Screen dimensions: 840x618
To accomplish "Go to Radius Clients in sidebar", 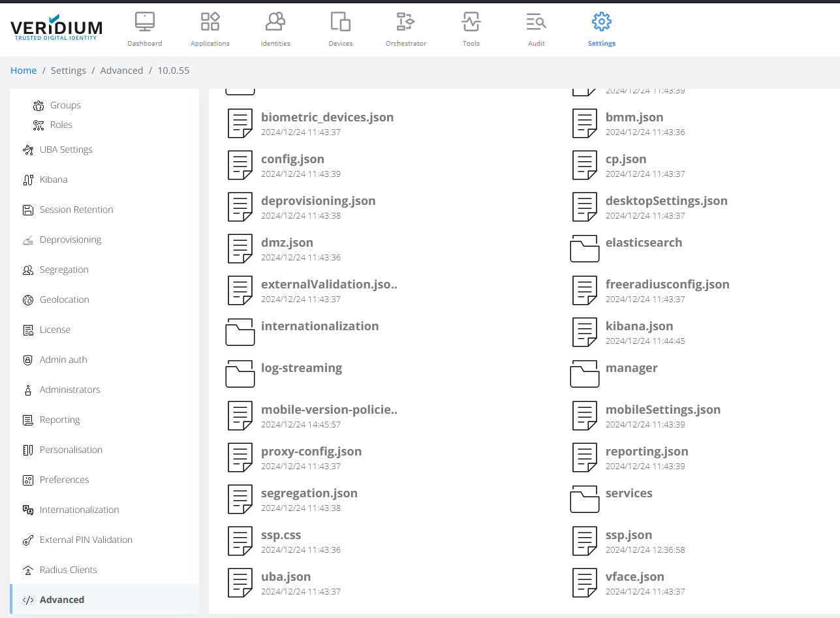I will tap(68, 570).
